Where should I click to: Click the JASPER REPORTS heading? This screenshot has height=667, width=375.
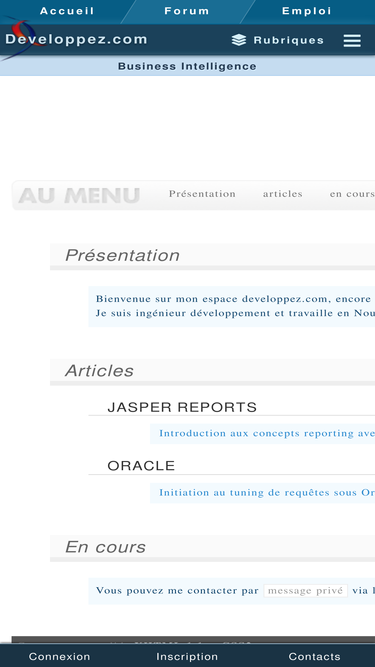point(182,407)
